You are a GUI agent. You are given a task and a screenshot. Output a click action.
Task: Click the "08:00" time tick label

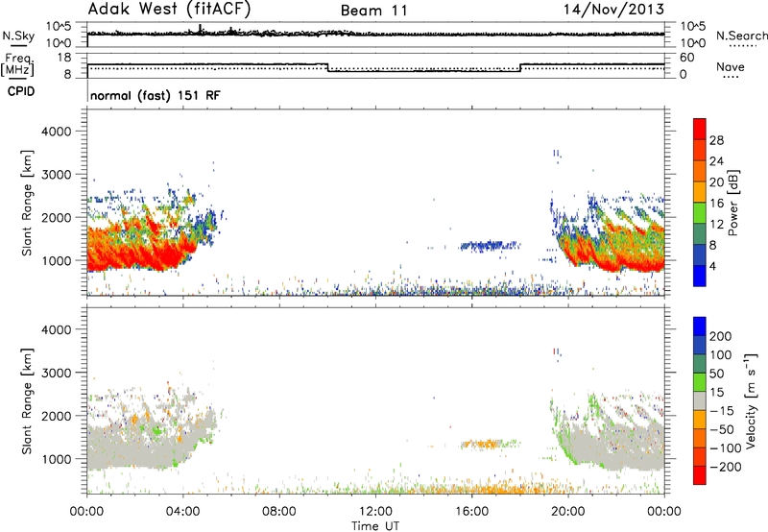(x=279, y=512)
